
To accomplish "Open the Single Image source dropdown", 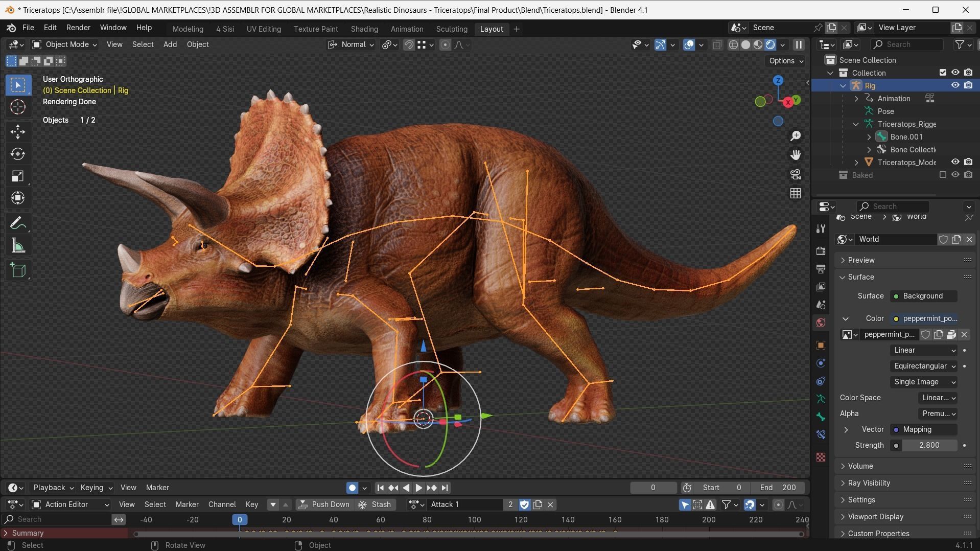I will (924, 382).
